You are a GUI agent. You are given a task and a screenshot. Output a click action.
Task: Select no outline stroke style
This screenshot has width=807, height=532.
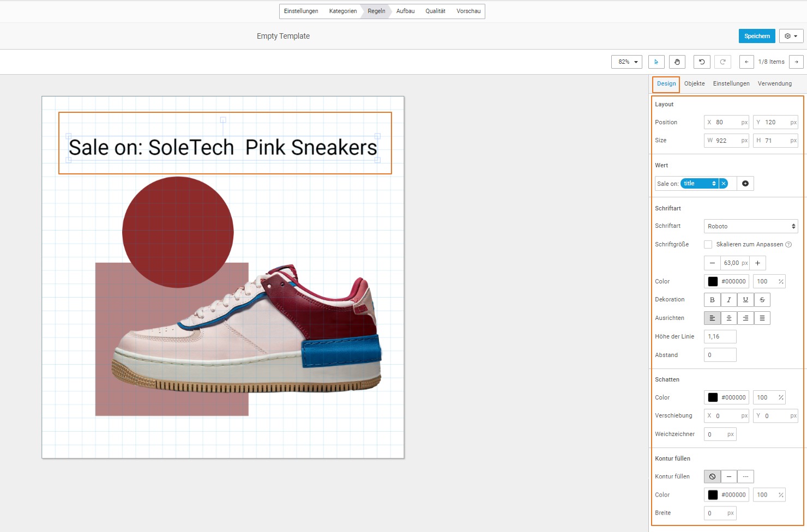(712, 476)
